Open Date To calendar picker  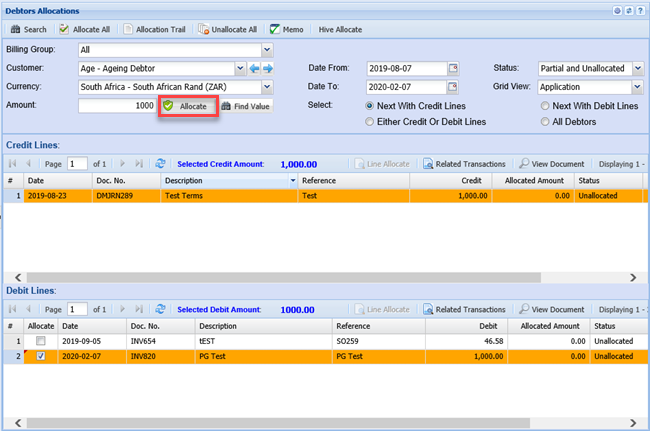(453, 87)
